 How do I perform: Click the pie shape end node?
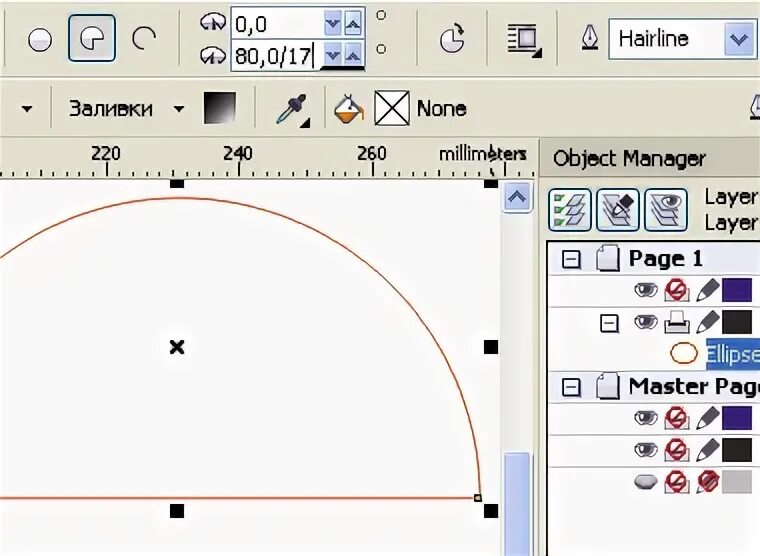pos(478,498)
